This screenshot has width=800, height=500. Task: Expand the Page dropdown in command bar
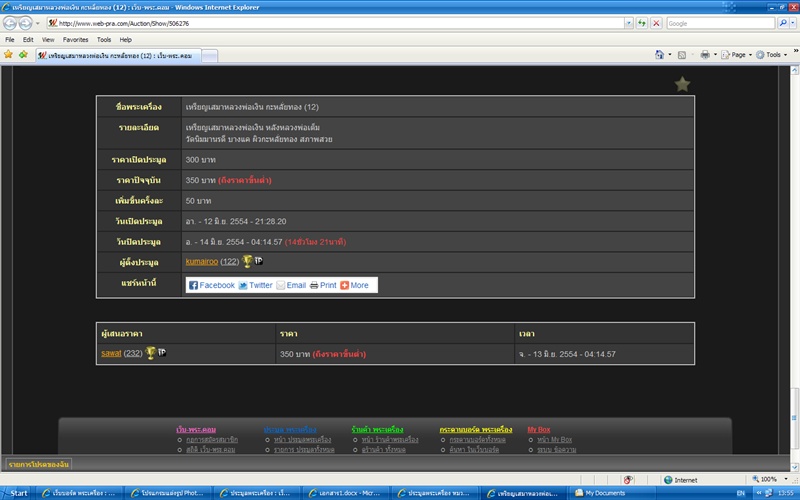coord(735,55)
